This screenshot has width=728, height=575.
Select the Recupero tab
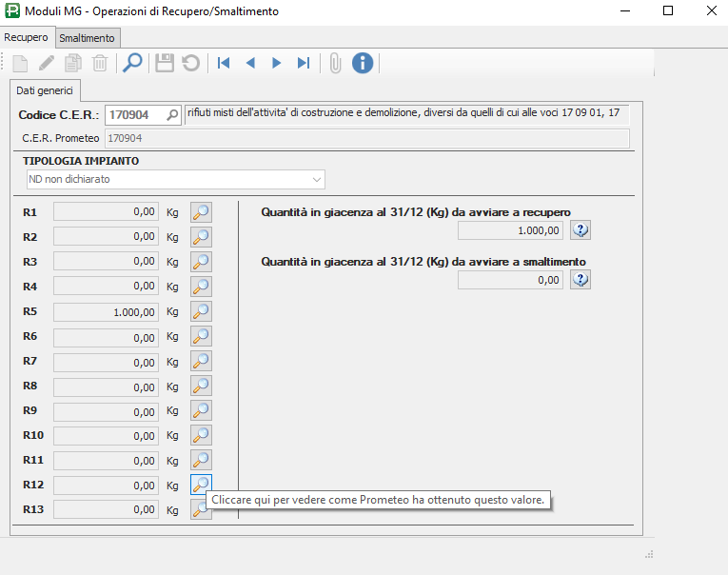(x=27, y=38)
